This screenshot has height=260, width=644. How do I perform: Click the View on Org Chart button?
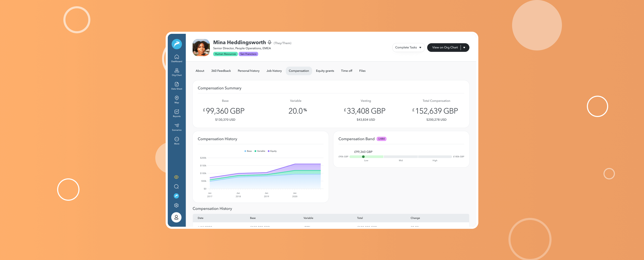445,48
